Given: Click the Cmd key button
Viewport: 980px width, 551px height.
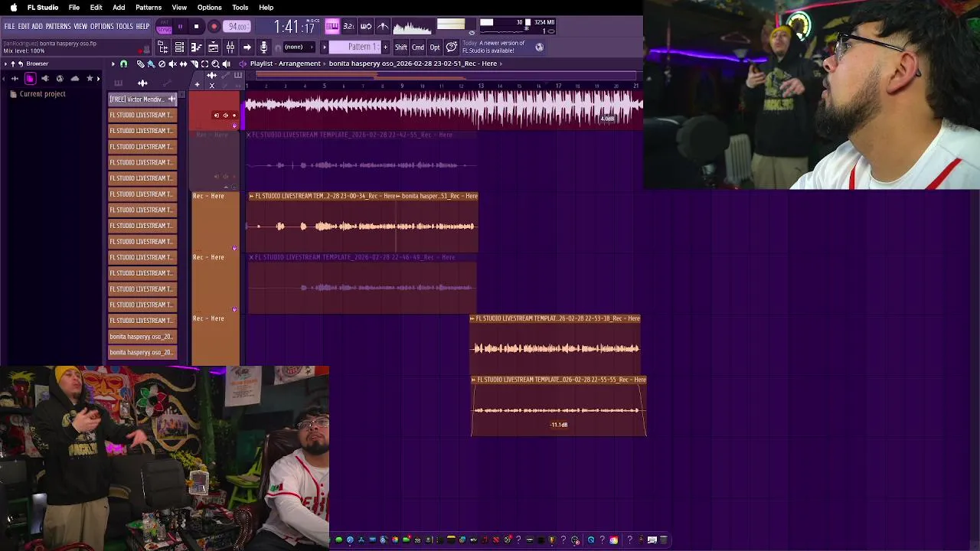Looking at the screenshot, I should [418, 47].
